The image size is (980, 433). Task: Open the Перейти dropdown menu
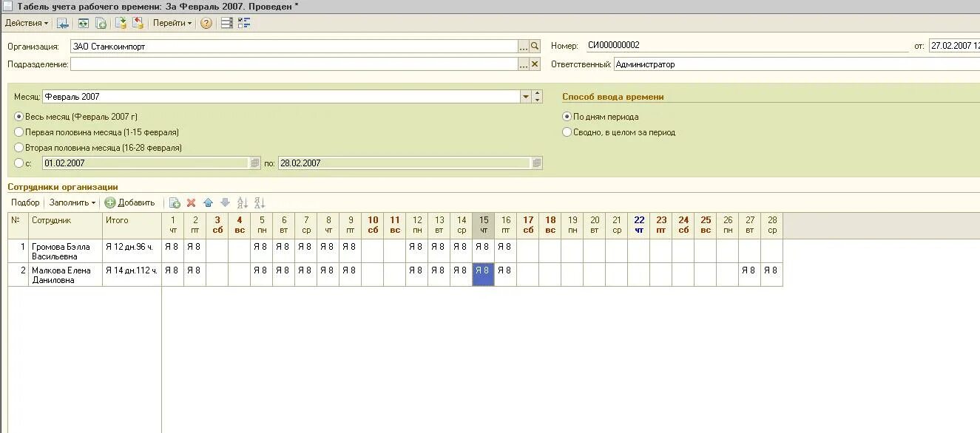tap(172, 23)
